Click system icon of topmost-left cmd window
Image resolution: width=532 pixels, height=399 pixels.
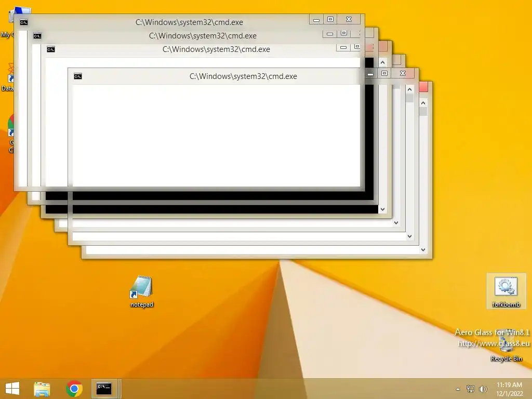pyautogui.click(x=24, y=22)
